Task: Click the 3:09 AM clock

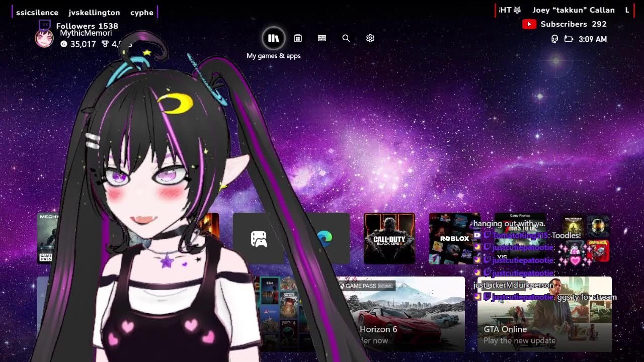Action: point(593,39)
